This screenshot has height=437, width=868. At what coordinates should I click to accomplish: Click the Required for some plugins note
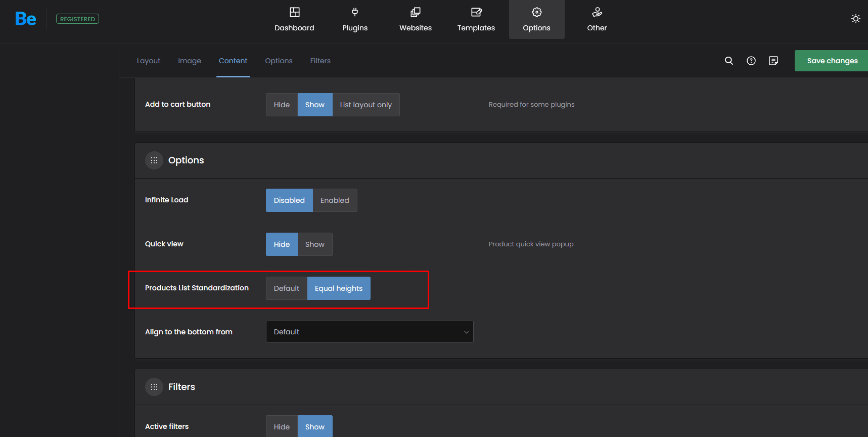(531, 105)
